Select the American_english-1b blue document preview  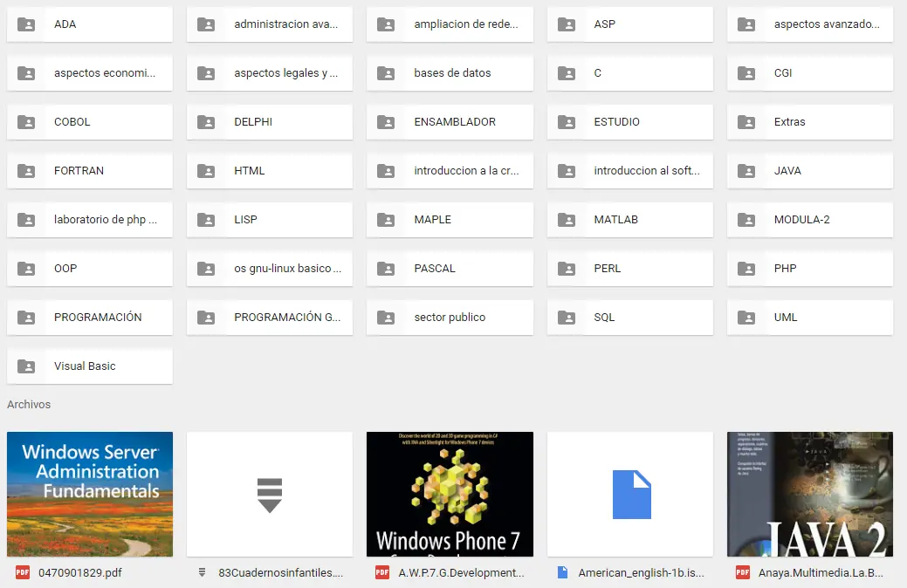tap(630, 495)
